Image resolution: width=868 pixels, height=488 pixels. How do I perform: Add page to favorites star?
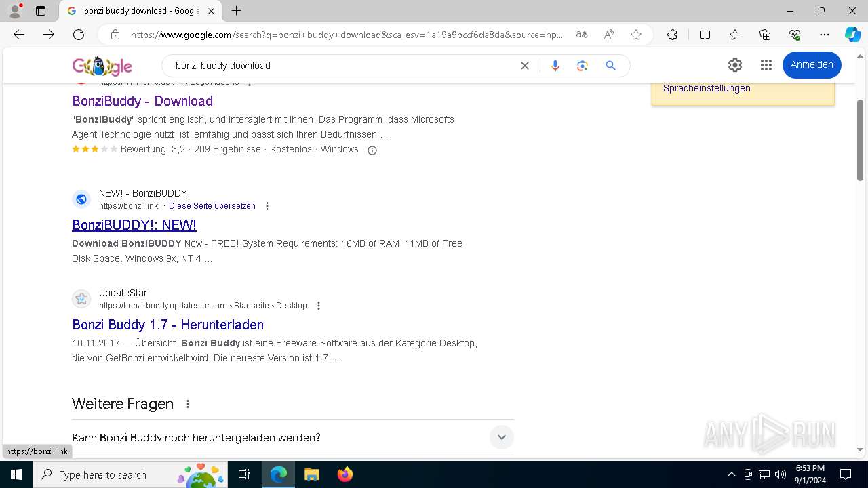[x=636, y=35]
